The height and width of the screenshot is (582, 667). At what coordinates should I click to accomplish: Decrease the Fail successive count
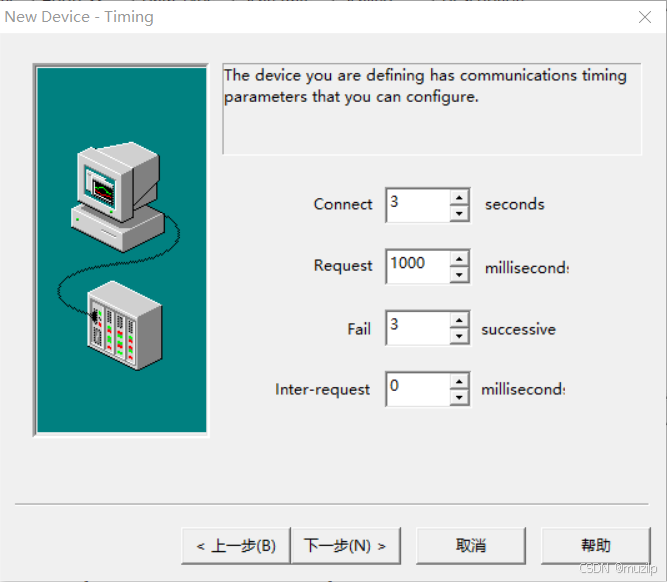pyautogui.click(x=459, y=336)
